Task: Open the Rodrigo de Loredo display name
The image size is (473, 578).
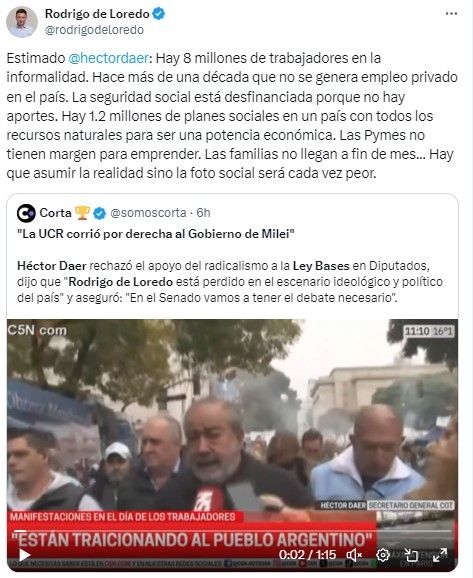Action: click(x=97, y=14)
